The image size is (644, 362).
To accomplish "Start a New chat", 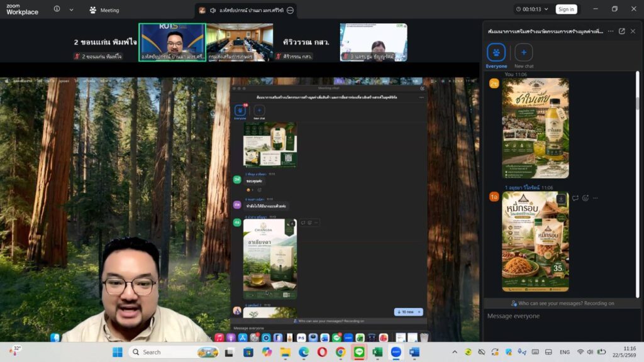I will [524, 56].
